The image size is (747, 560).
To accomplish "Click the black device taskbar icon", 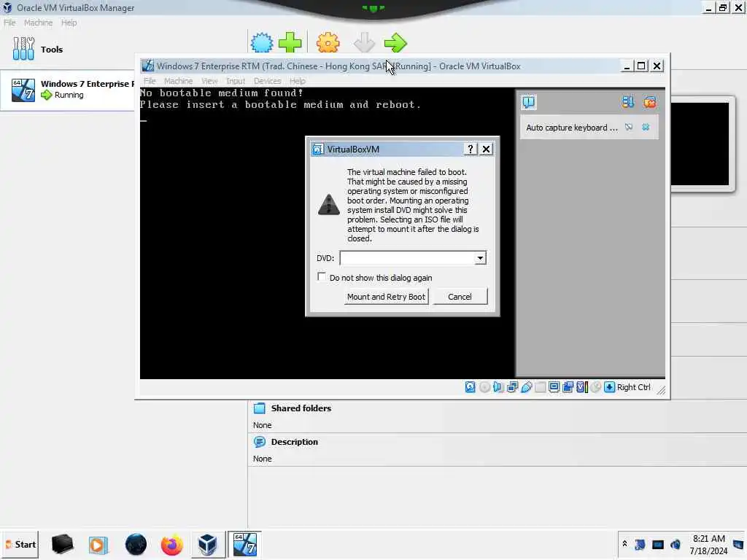I will 63,544.
